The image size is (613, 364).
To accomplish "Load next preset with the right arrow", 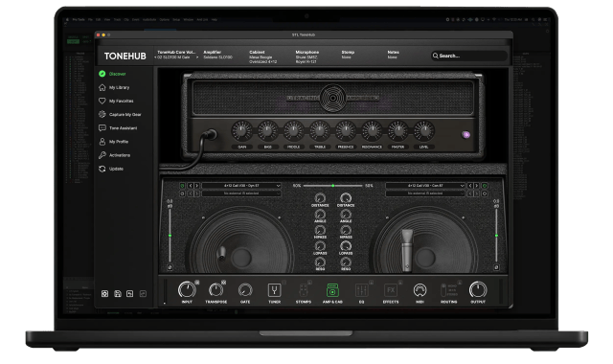I will 197,57.
